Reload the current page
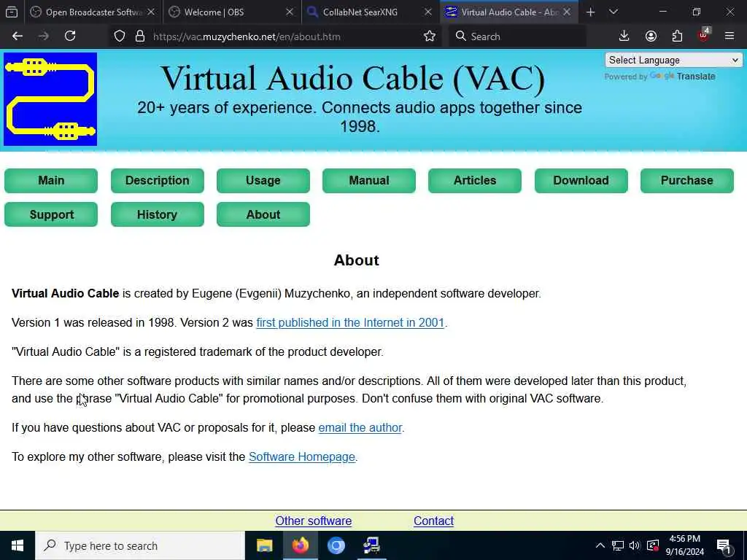This screenshot has height=560, width=747. point(70,36)
